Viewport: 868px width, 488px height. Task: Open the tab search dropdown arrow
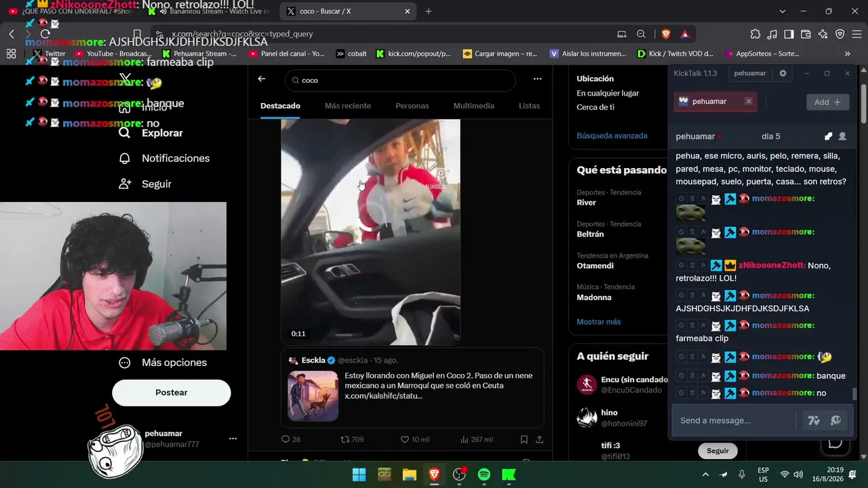(x=783, y=12)
